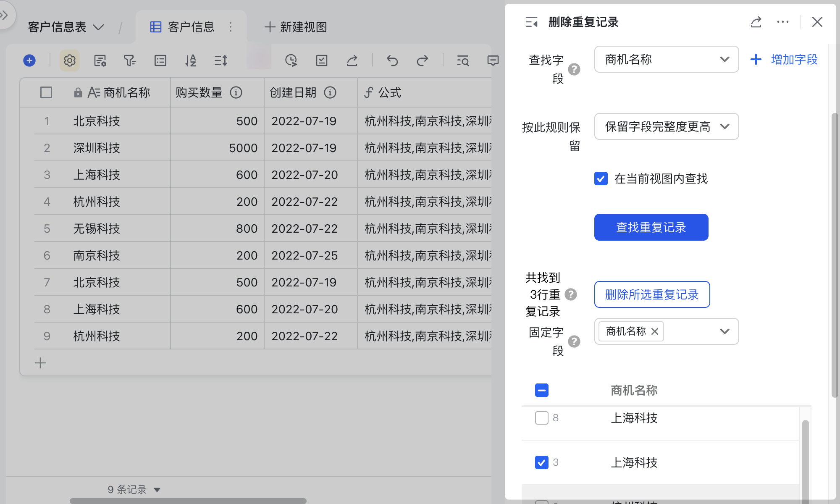Redo the last action
This screenshot has width=840, height=504.
click(x=423, y=60)
